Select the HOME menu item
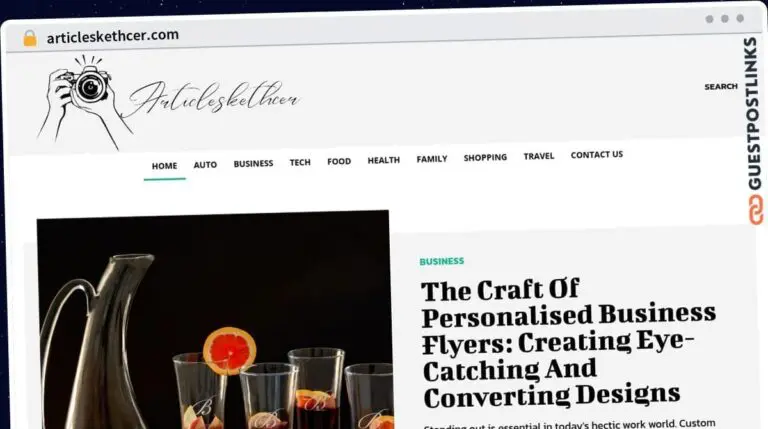Screen dimensions: 768x429 (165, 166)
